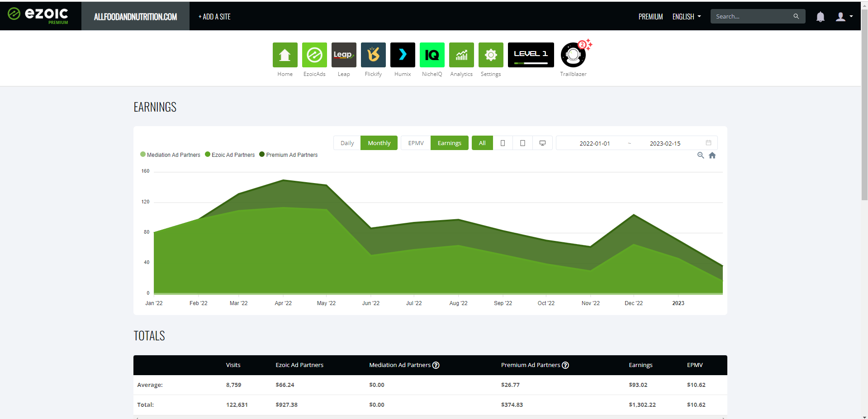Click the Earnings column header

pos(640,365)
